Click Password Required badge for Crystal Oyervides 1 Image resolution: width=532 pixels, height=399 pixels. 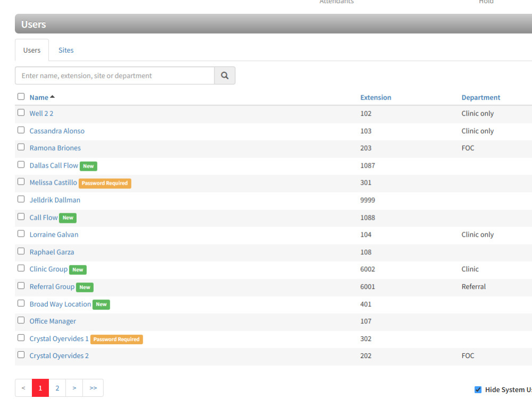tap(117, 339)
